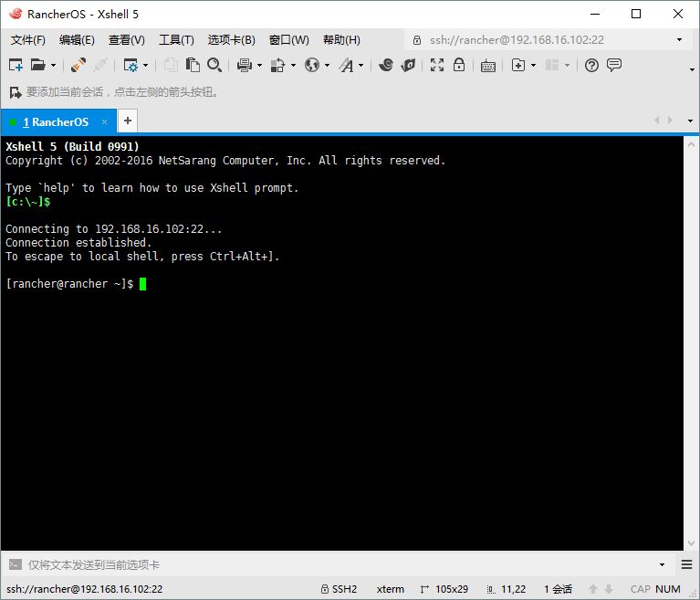Click the 105x29 size status entry
700x600 pixels.
point(444,589)
